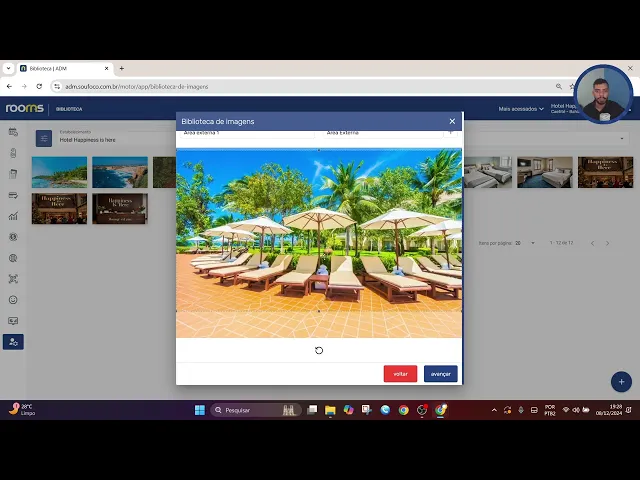Click the site info icon in address bar
The width and height of the screenshot is (640, 480).
(57, 87)
